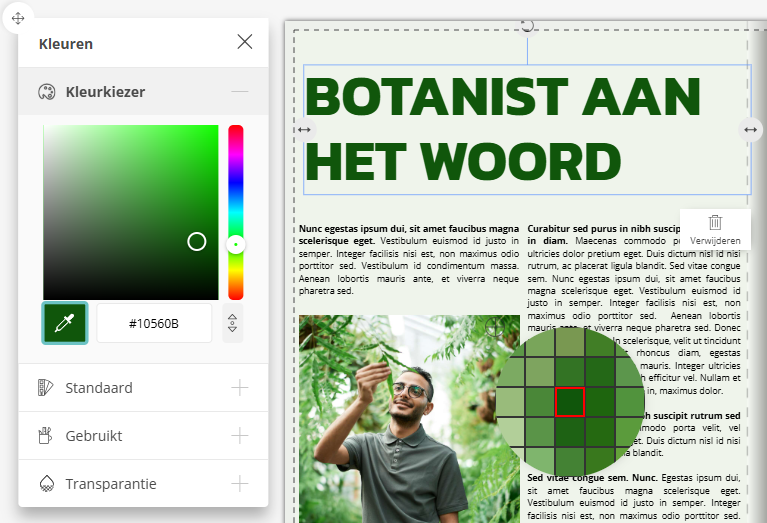Click the paragraph starting 'Curabitur sed purus'

point(634,309)
